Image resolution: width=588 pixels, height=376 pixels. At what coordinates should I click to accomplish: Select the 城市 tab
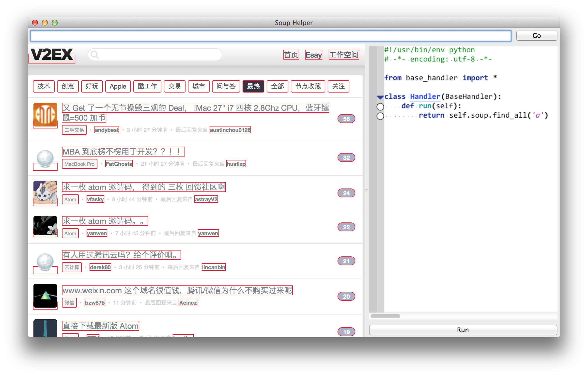(199, 86)
